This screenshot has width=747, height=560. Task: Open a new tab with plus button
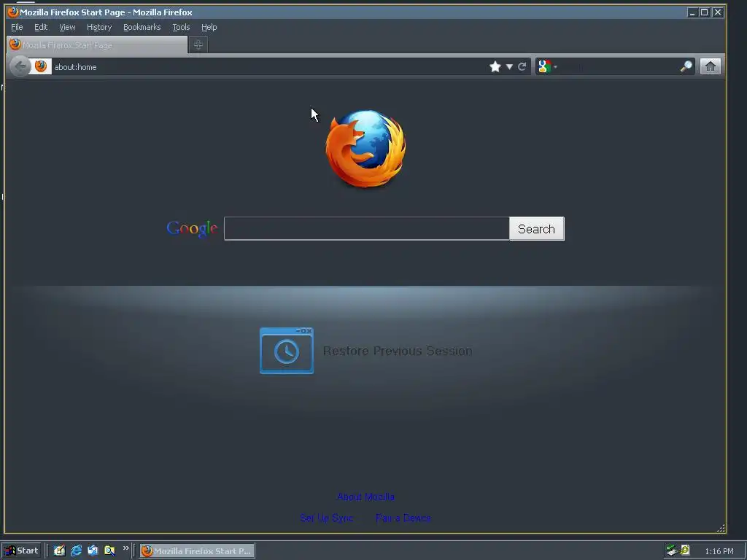pos(198,44)
